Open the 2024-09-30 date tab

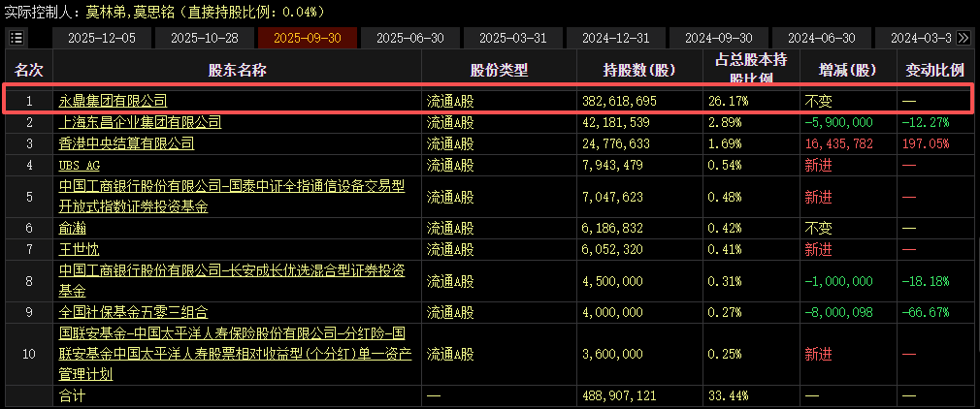coord(719,38)
